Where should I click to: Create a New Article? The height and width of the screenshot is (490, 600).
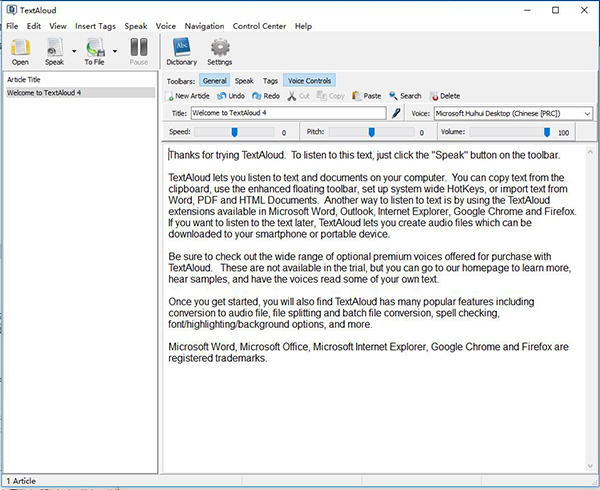click(188, 96)
